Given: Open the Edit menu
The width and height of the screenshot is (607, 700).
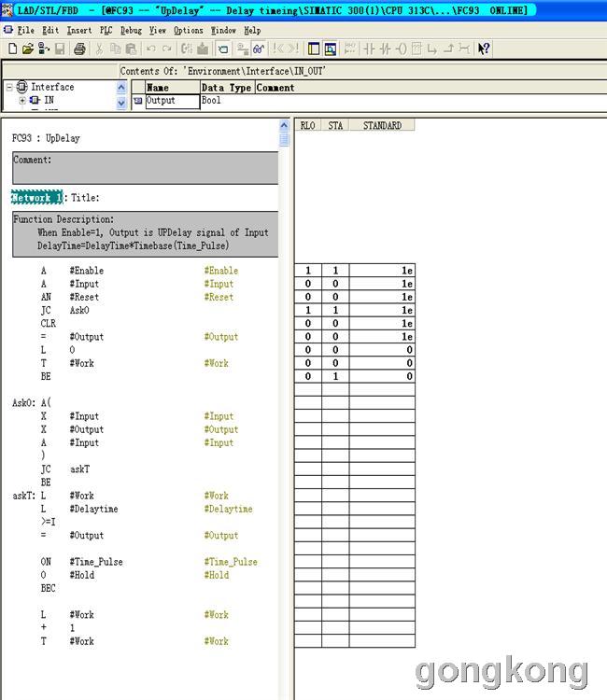Looking at the screenshot, I should 50,31.
